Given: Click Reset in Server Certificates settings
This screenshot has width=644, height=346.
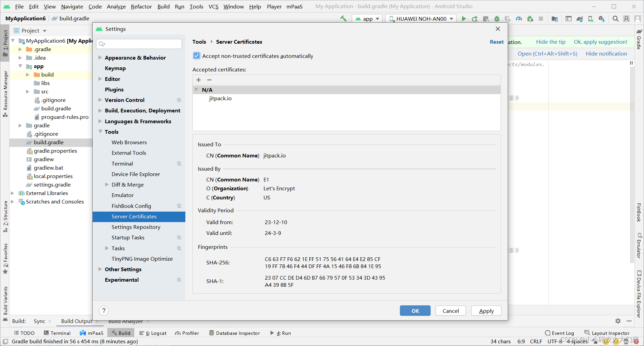Looking at the screenshot, I should click(x=496, y=42).
